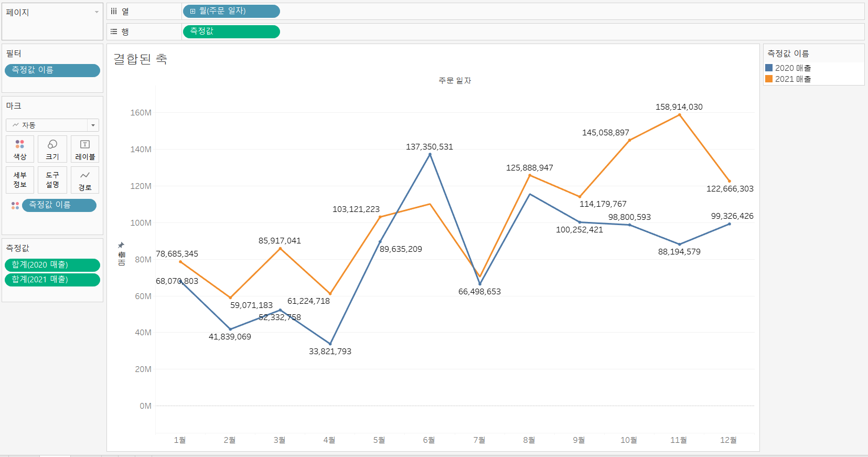Click the 114,179,767 data label
This screenshot has width=868, height=457.
(603, 204)
